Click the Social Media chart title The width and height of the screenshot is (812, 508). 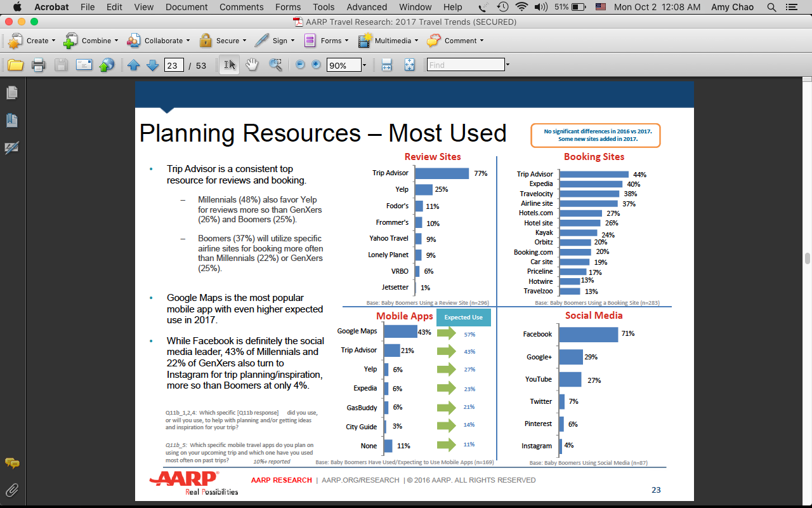click(594, 315)
